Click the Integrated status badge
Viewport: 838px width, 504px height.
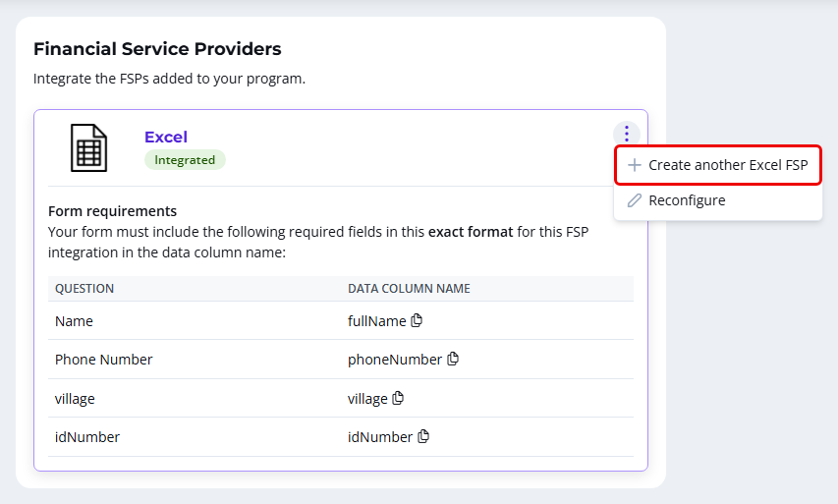[x=185, y=160]
